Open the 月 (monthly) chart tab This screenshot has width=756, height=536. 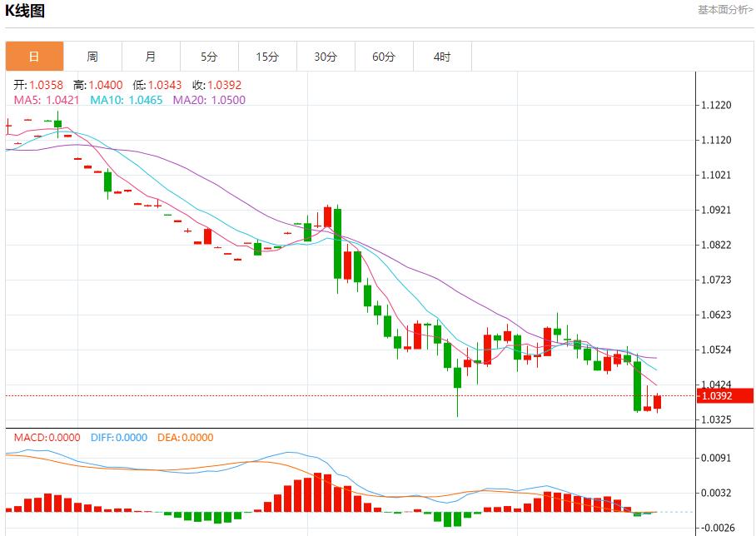click(151, 57)
